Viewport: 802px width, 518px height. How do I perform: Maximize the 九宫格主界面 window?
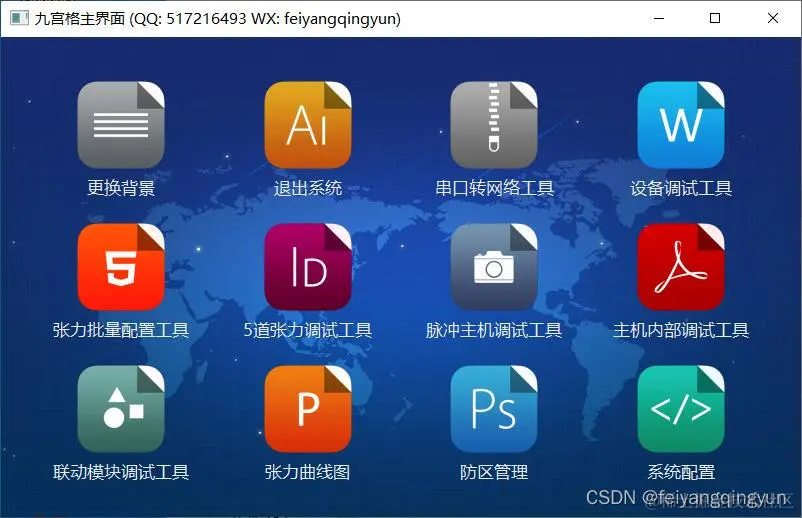coord(715,18)
